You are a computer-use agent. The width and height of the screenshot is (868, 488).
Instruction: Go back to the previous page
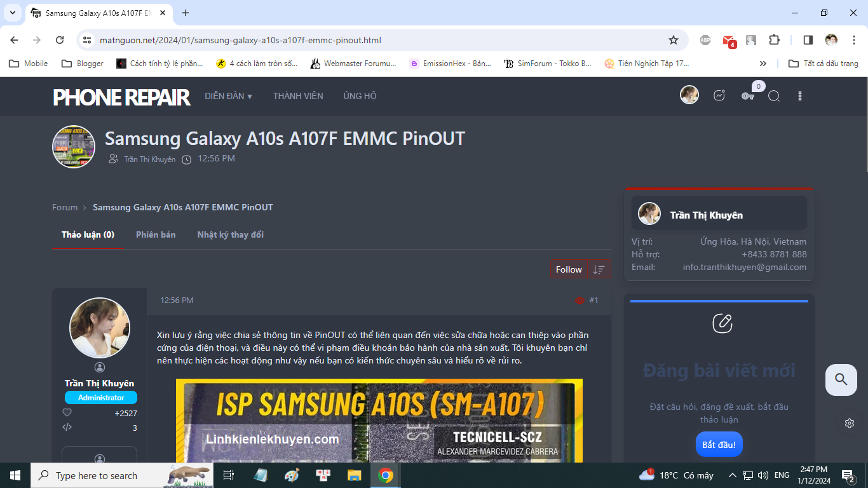tap(14, 40)
